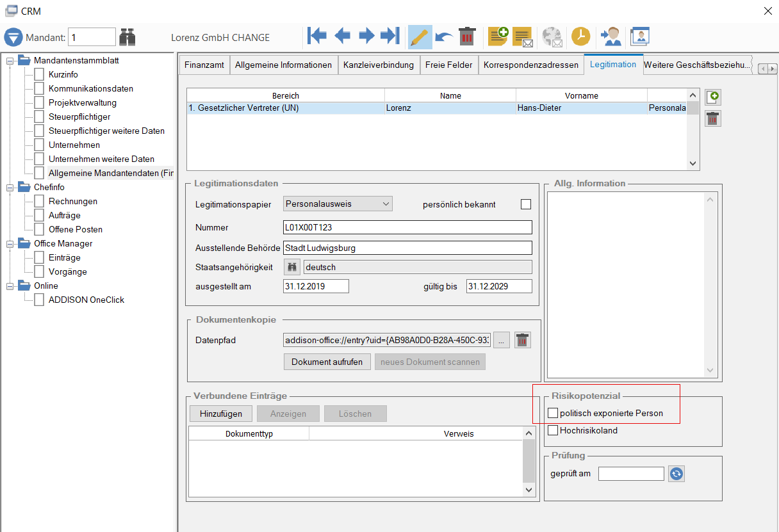The width and height of the screenshot is (779, 532).
Task: Click note with envelope icon
Action: click(523, 37)
